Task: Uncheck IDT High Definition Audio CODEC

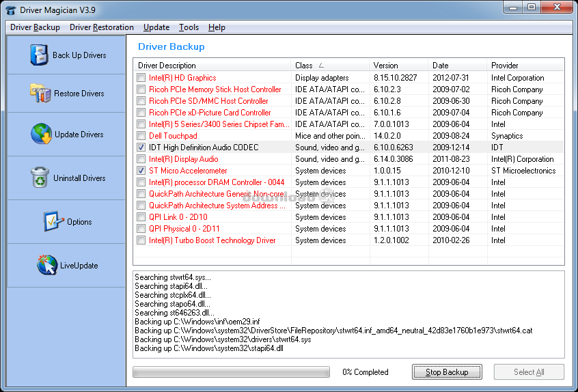Action: coord(141,148)
